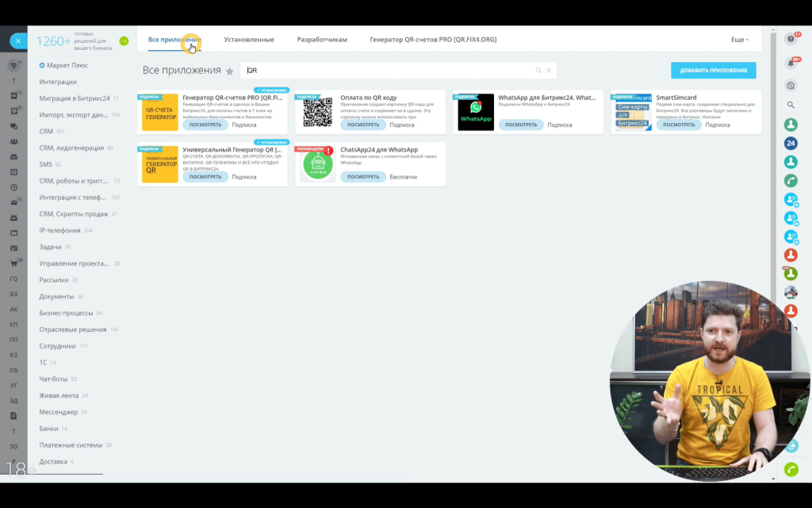This screenshot has height=508, width=812.
Task: Click the Бесплатно label on ChatsApp24 card
Action: tap(404, 177)
